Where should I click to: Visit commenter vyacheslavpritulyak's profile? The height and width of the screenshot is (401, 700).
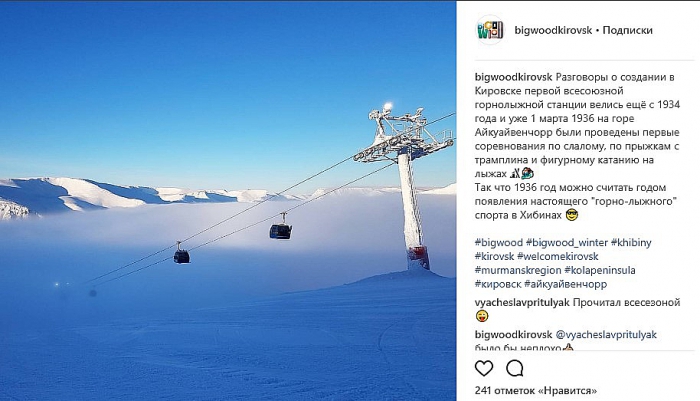click(522, 303)
